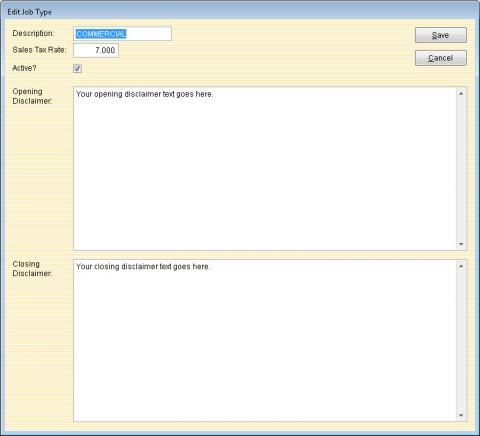Click the Closing Disclaimer scroll down arrow
Viewport: 480px width, 436px height.
[461, 415]
